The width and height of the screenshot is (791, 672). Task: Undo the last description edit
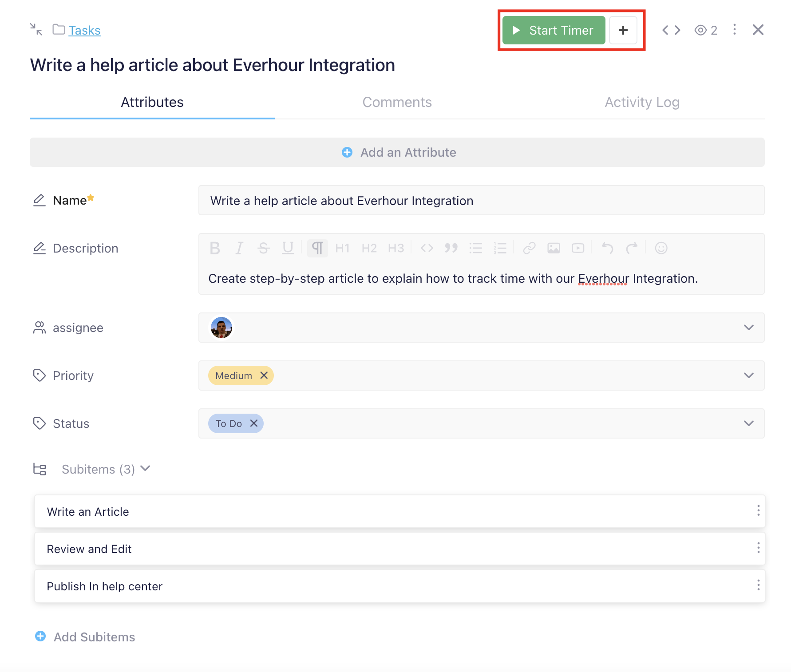point(607,248)
